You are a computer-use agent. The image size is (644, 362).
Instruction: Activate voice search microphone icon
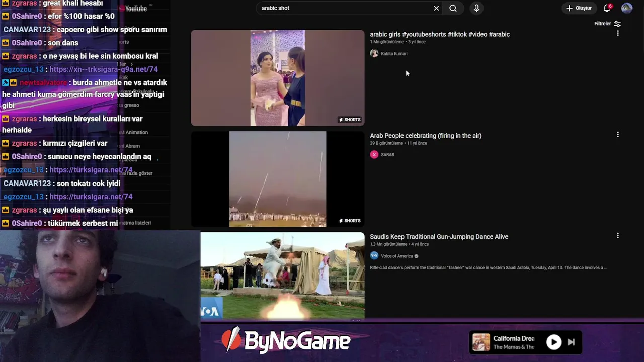click(x=476, y=8)
